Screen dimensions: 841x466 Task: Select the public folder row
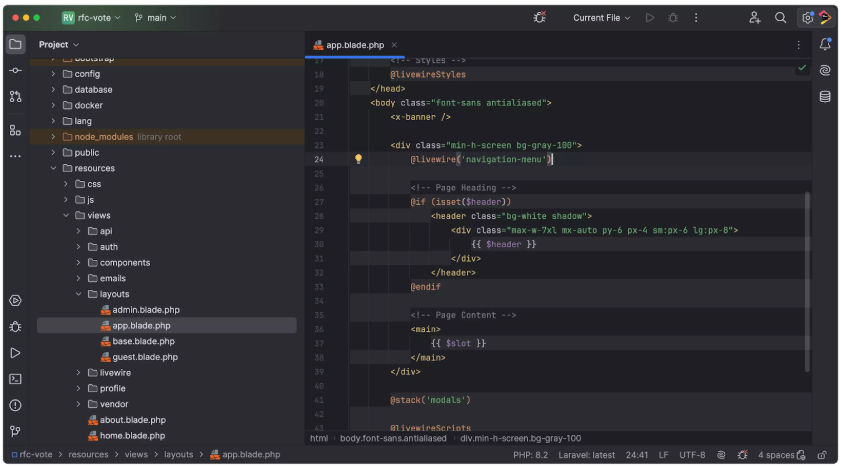click(166, 153)
